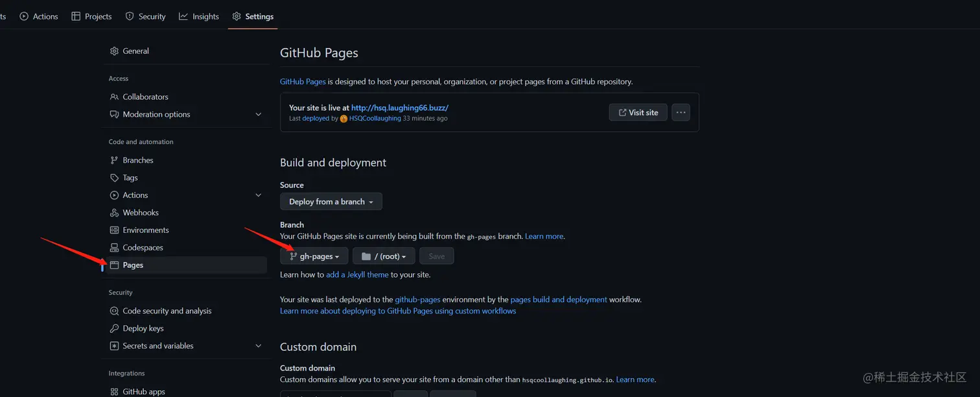980x397 pixels.
Task: Click the Environments server icon
Action: (x=114, y=230)
